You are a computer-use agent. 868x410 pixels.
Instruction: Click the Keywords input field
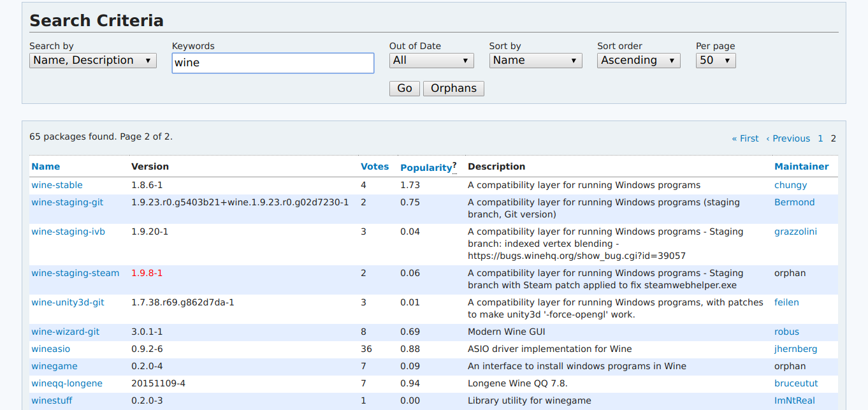(273, 62)
